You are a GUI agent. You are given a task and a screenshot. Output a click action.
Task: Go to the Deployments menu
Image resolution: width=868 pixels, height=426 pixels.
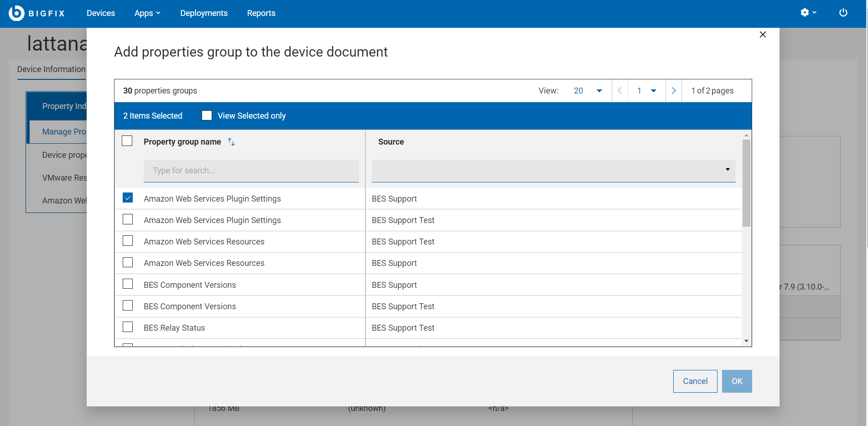pos(203,13)
